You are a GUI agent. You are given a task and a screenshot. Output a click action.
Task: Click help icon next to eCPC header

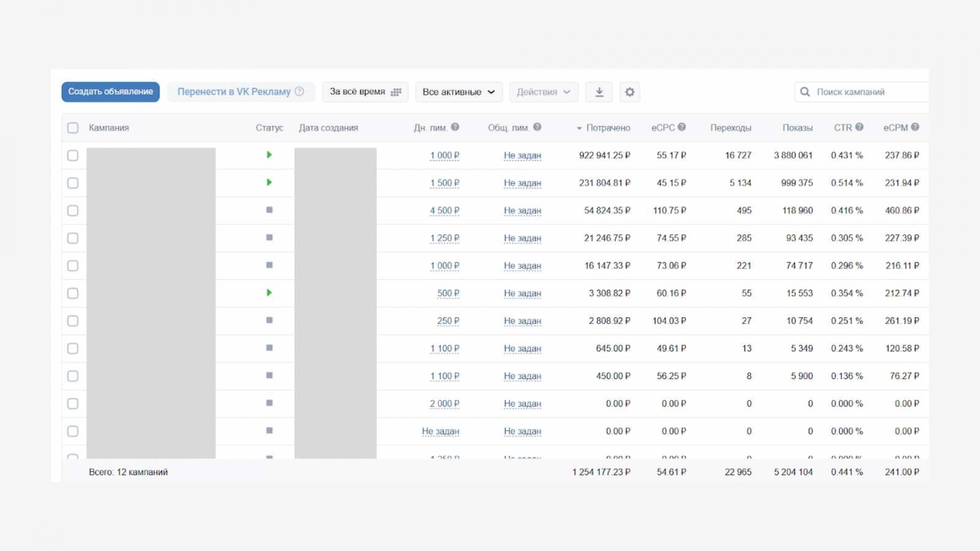click(682, 127)
